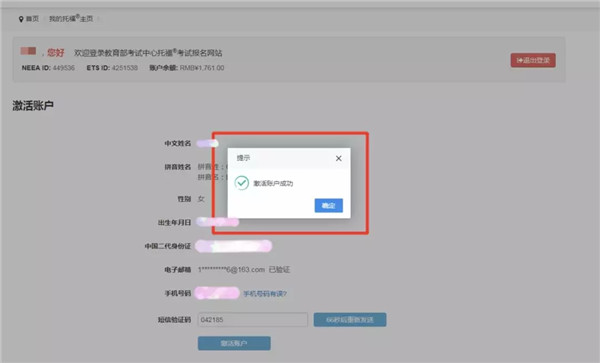
Task: Click the green checkmark success icon
Action: coord(242,183)
